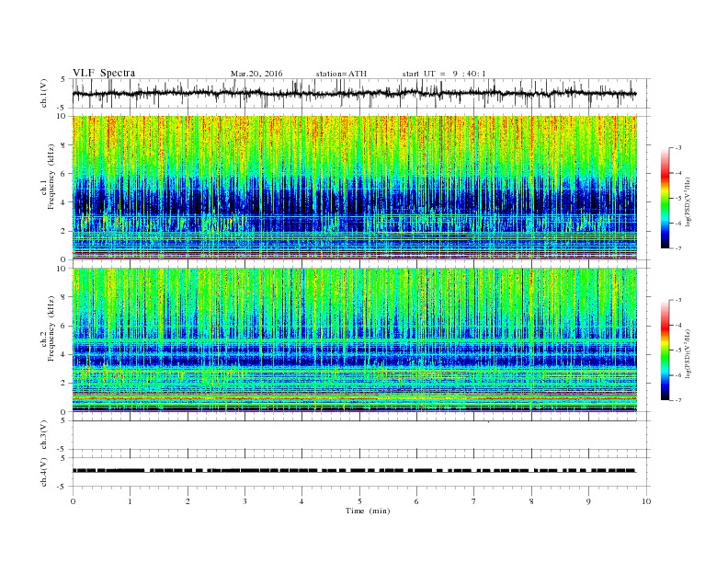Click the date text "Mar.20, 2016"

(x=256, y=74)
